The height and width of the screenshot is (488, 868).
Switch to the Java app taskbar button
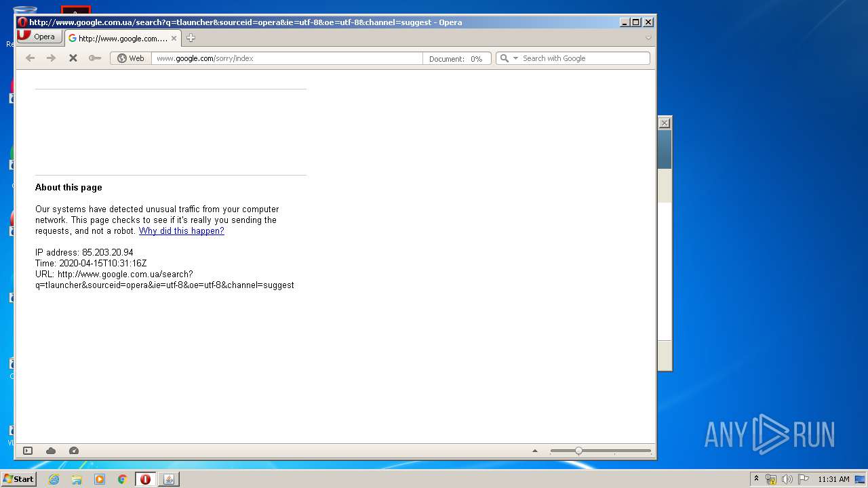169,479
